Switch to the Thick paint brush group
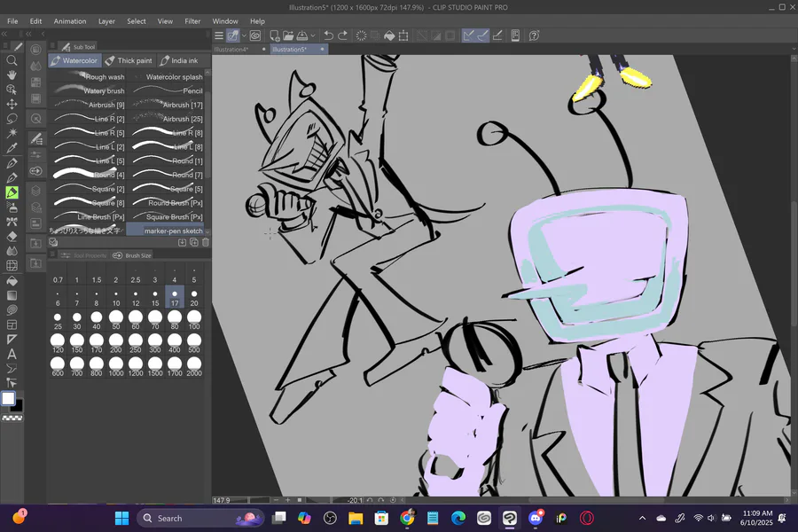 pyautogui.click(x=129, y=60)
